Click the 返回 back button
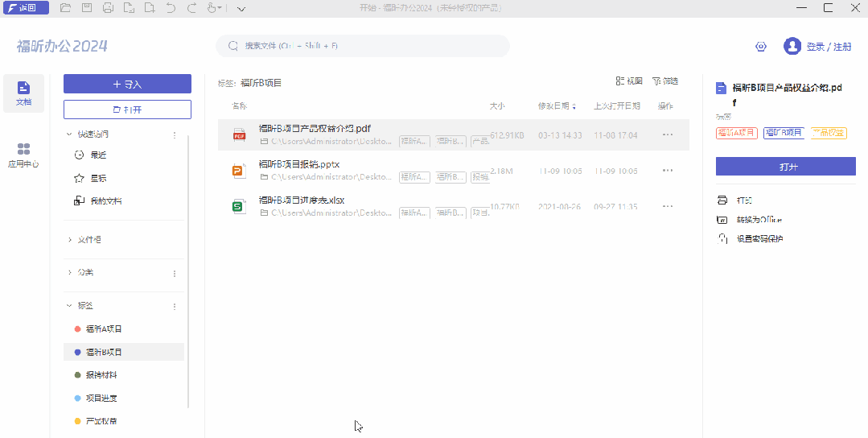868x438 pixels. pos(25,8)
